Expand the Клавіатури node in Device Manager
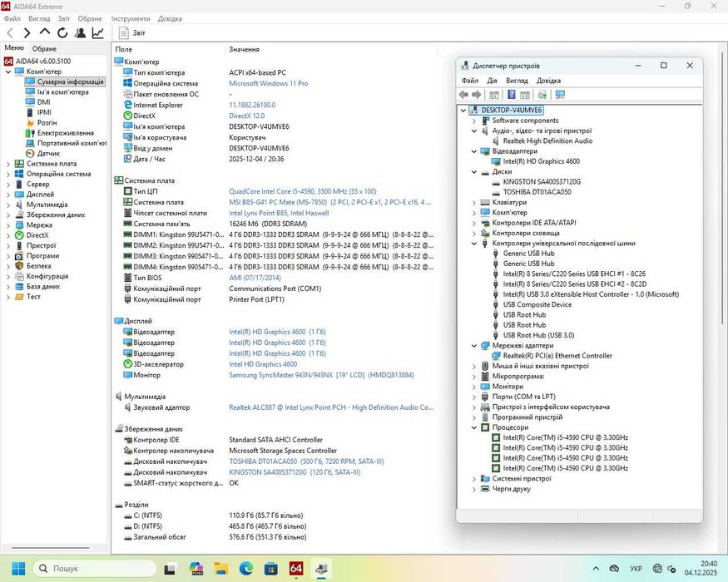This screenshot has width=728, height=582. pos(474,202)
